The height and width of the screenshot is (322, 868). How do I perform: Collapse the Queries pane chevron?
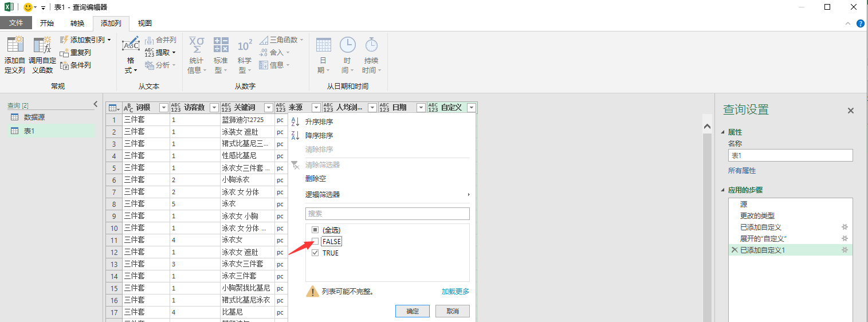tap(96, 104)
